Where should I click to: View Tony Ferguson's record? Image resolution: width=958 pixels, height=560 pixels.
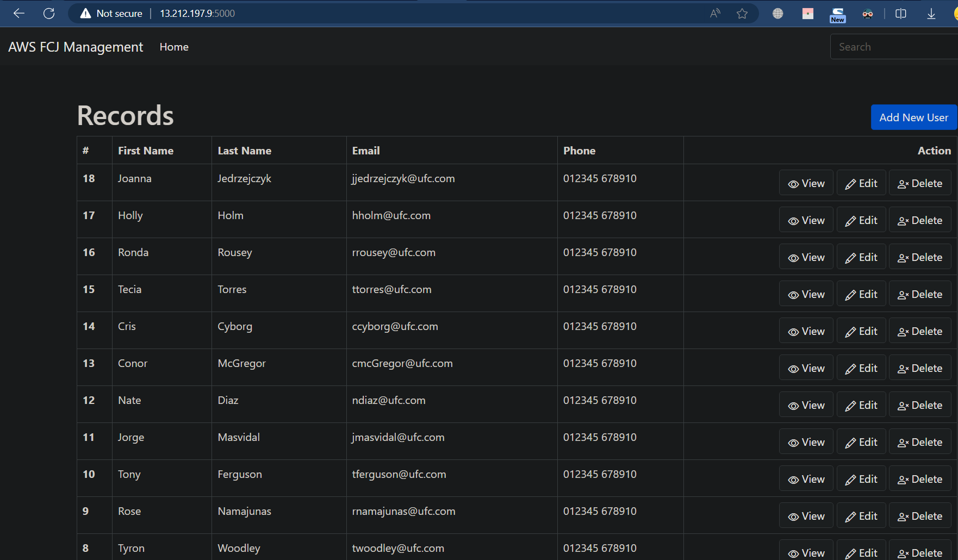pos(806,479)
